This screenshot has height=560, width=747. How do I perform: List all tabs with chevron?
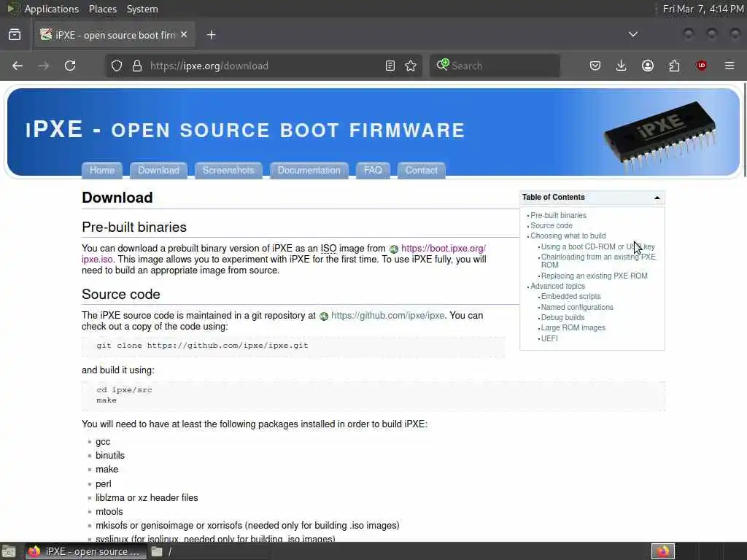pos(633,34)
